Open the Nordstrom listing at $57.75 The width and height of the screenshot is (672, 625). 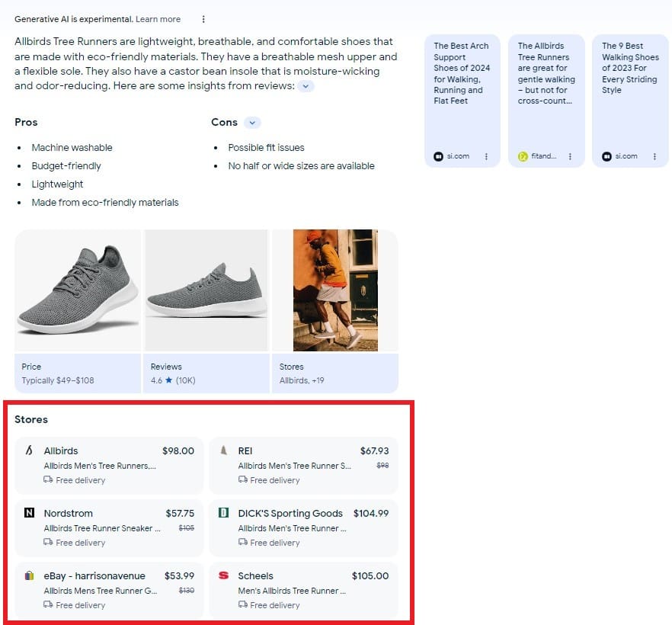coord(109,528)
